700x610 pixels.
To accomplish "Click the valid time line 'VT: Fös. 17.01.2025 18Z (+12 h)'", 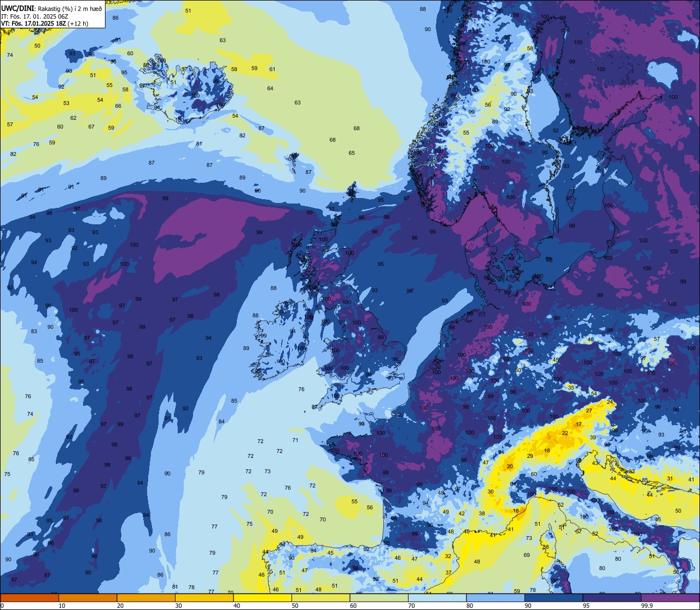I will click(45, 24).
